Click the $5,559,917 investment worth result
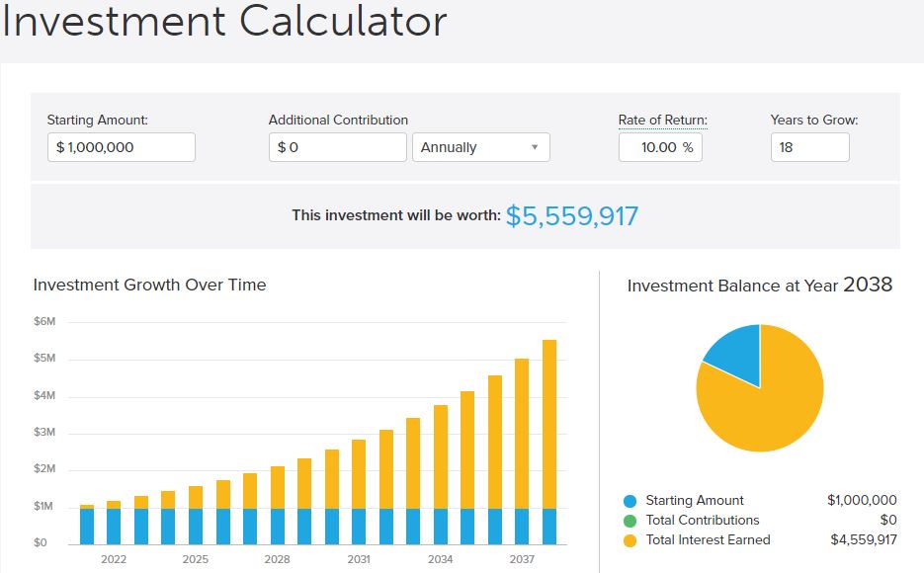The height and width of the screenshot is (573, 924). (x=571, y=216)
